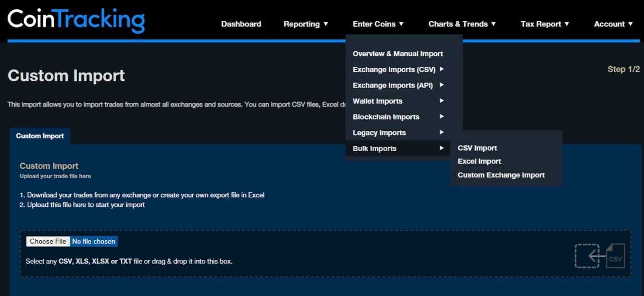Switch to the Custom Import tab
Viewport: 644px width, 296px height.
coord(40,136)
